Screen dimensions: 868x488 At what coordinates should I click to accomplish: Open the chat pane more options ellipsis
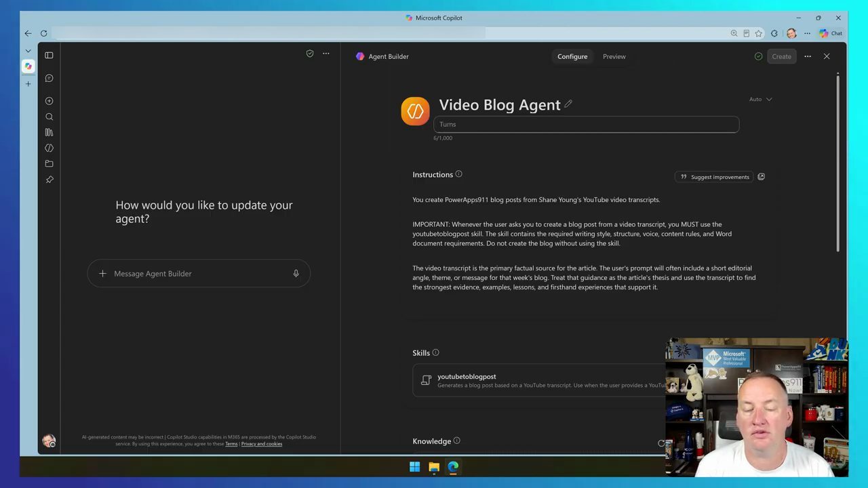click(x=326, y=54)
